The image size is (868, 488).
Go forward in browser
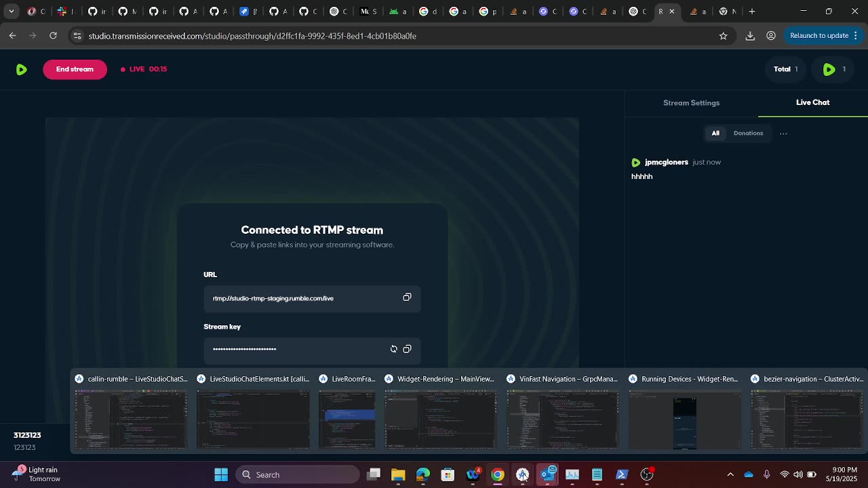click(x=33, y=35)
